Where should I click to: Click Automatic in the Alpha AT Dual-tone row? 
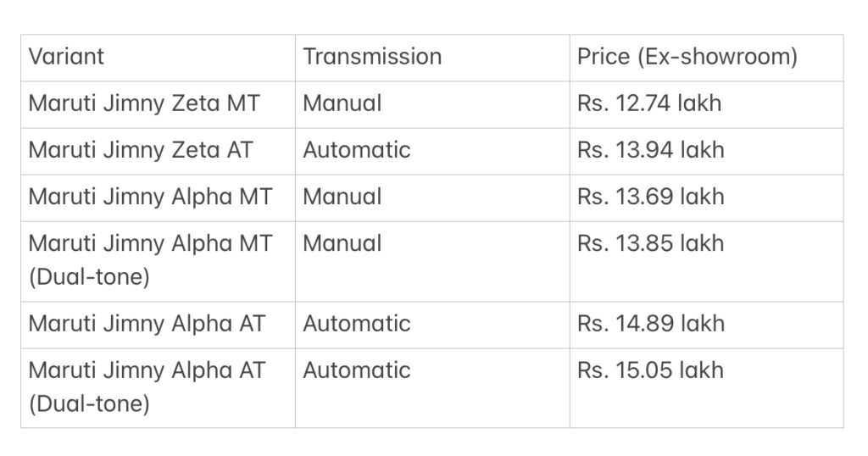point(357,370)
